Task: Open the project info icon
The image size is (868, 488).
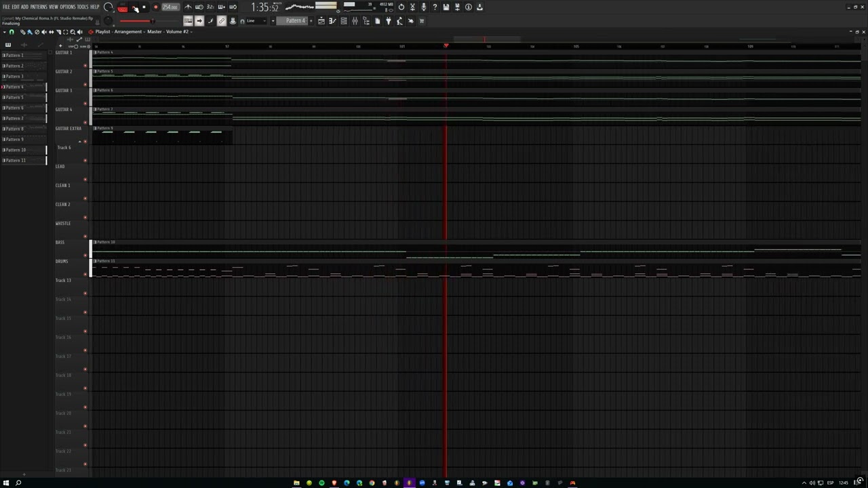Action: tap(468, 7)
